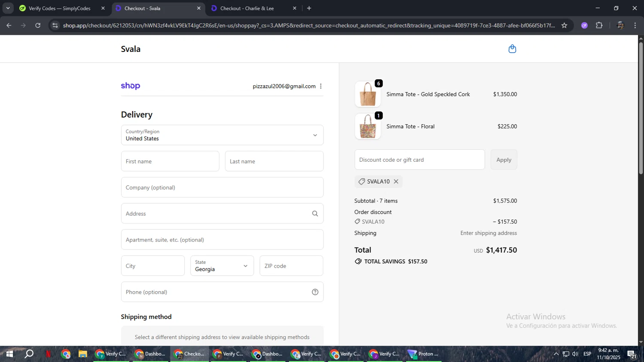The image size is (644, 362).
Task: Focus Apartment, suite, etc. field
Action: (222, 240)
